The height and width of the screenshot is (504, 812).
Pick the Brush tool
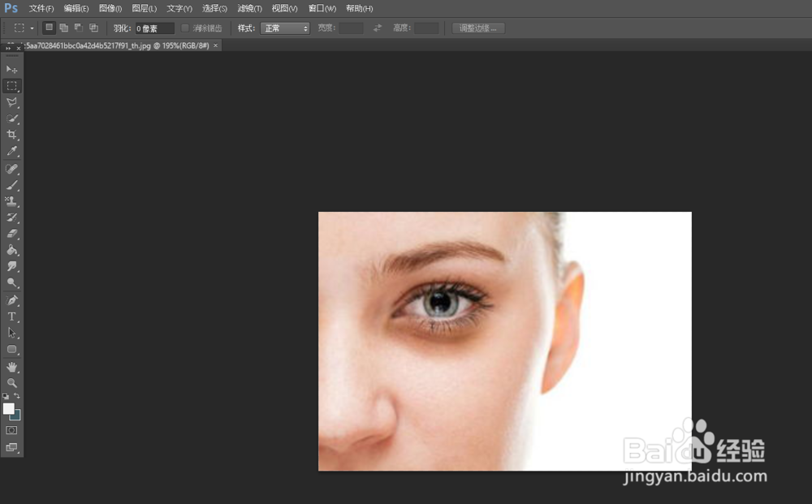coord(11,185)
